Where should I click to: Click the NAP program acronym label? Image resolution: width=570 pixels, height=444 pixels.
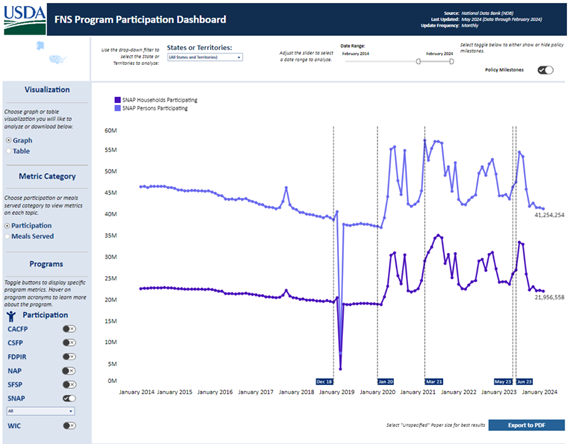click(x=15, y=371)
